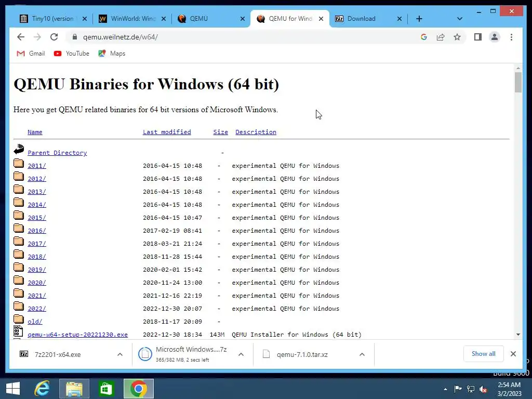This screenshot has width=532, height=399.
Task: Click the Google search icon in address bar
Action: [x=424, y=37]
